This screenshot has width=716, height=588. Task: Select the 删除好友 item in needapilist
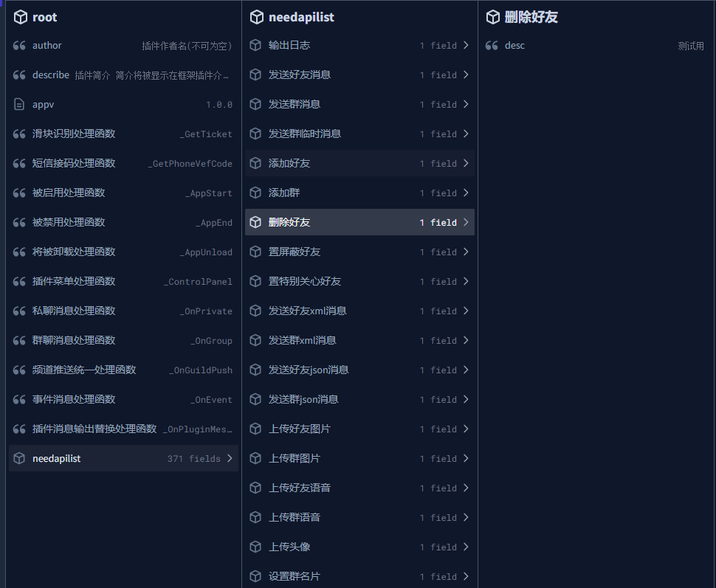coord(289,223)
